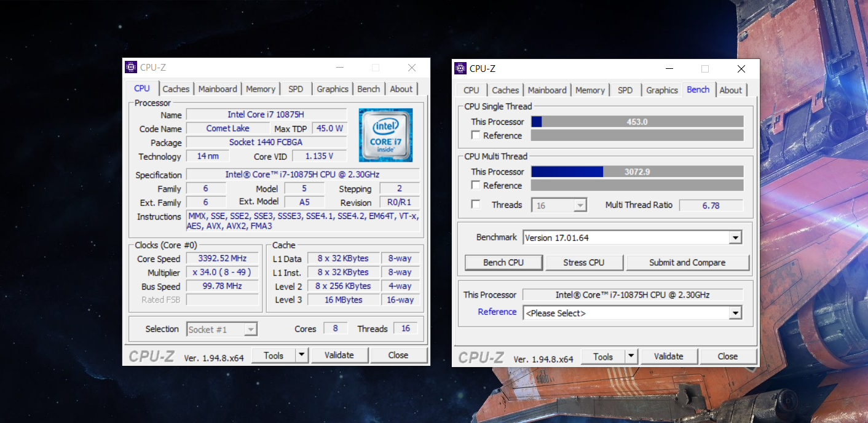
Task: Switch to Caches tab in the processor window
Action: (176, 89)
